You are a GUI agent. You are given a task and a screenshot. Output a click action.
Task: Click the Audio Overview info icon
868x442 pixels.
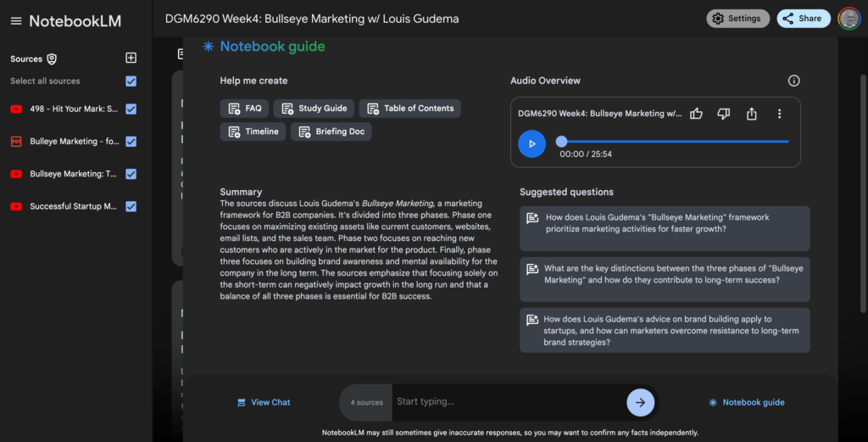coord(793,81)
